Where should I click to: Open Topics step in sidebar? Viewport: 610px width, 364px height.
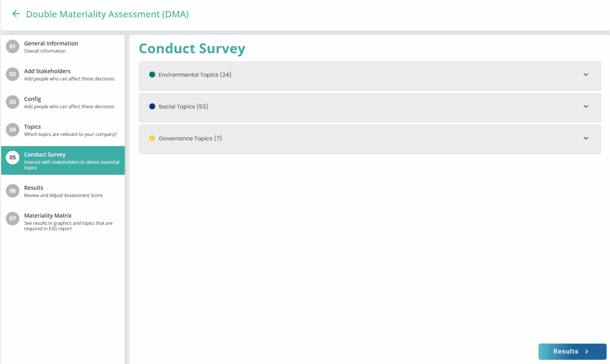point(63,130)
